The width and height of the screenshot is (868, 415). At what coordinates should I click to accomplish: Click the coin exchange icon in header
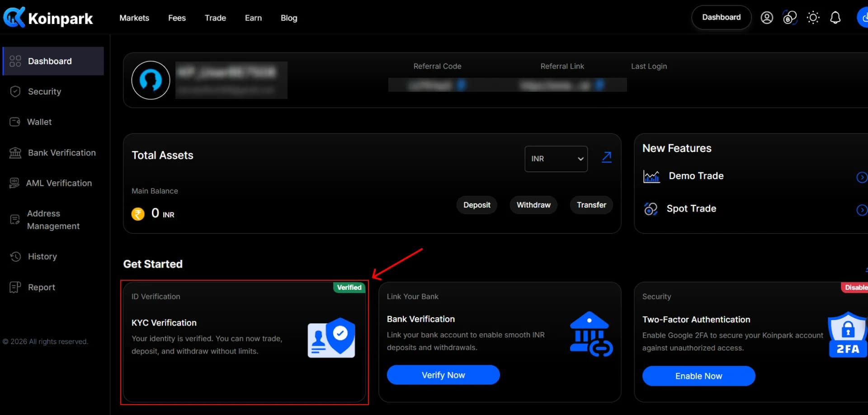[x=790, y=18]
